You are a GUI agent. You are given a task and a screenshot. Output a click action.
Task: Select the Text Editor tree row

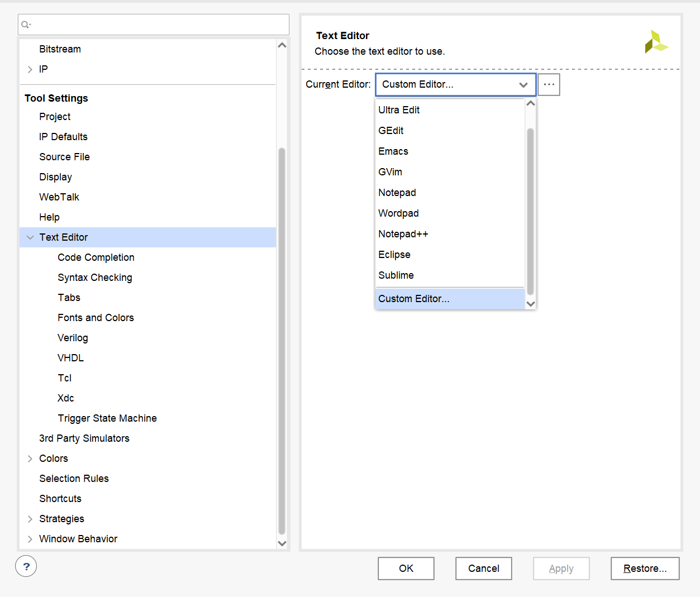click(x=148, y=237)
